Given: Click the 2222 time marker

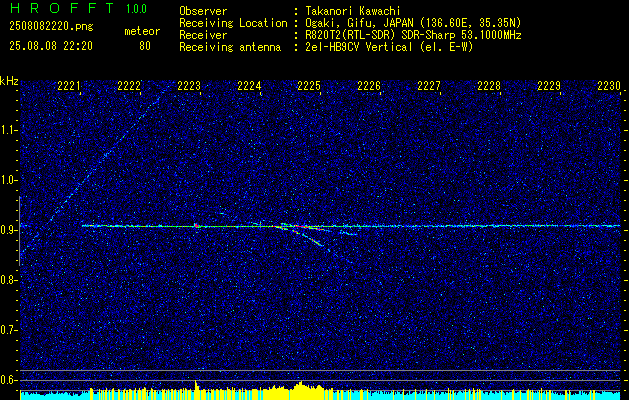Looking at the screenshot, I should (129, 86).
